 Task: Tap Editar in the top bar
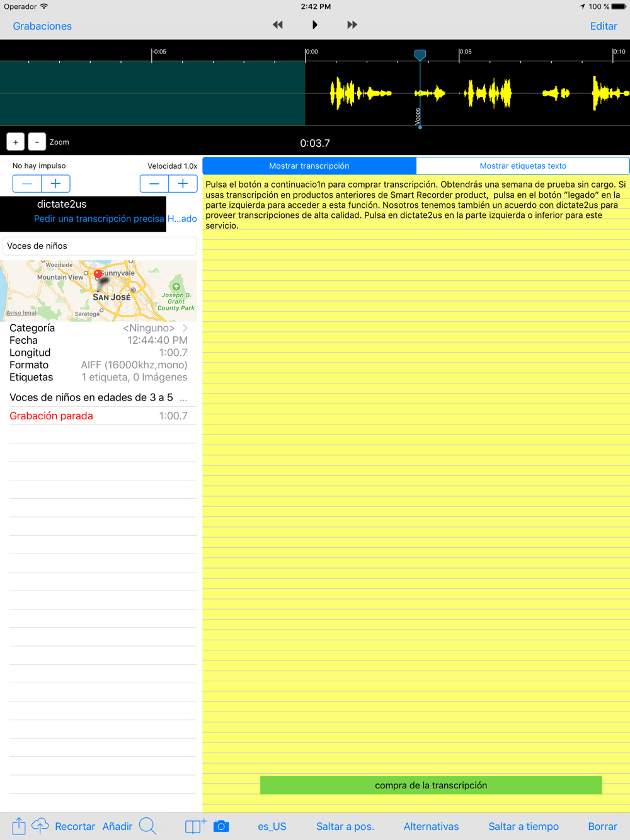(604, 26)
